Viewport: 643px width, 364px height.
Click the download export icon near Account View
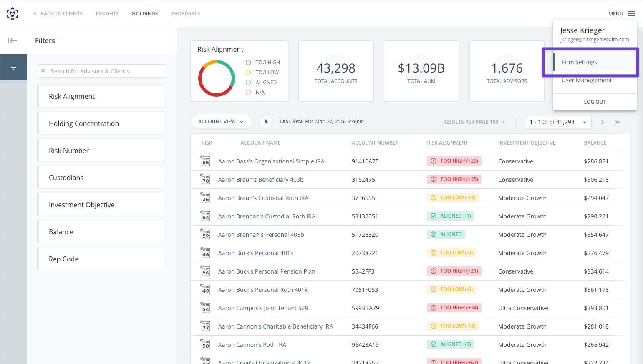point(266,121)
